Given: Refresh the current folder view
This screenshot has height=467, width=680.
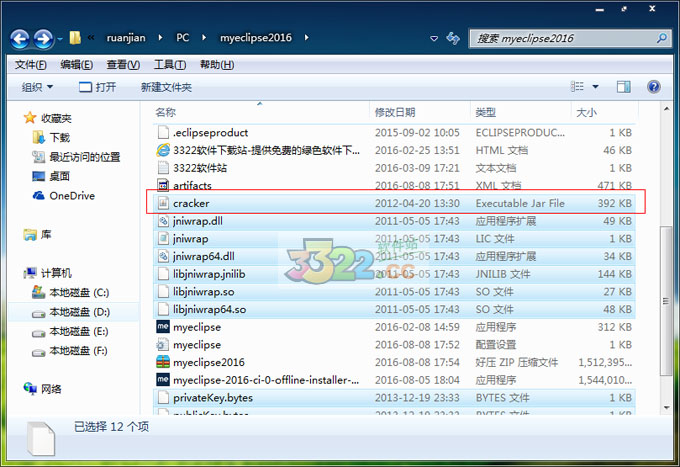Looking at the screenshot, I should (453, 38).
